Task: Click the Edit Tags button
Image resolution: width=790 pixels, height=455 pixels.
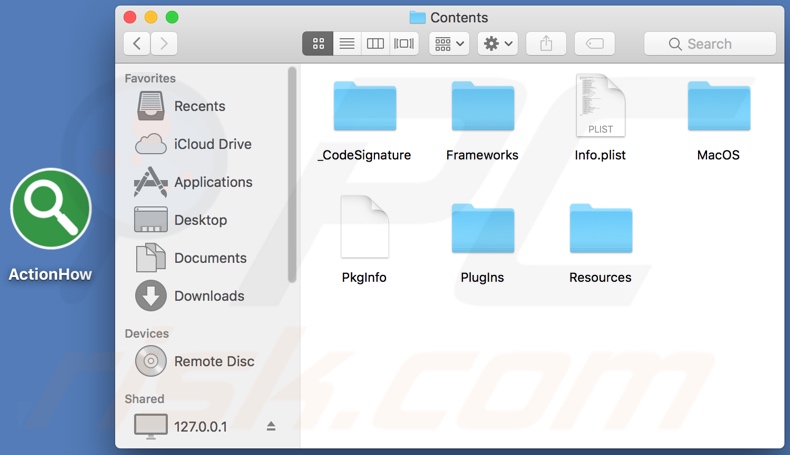Action: pos(595,44)
